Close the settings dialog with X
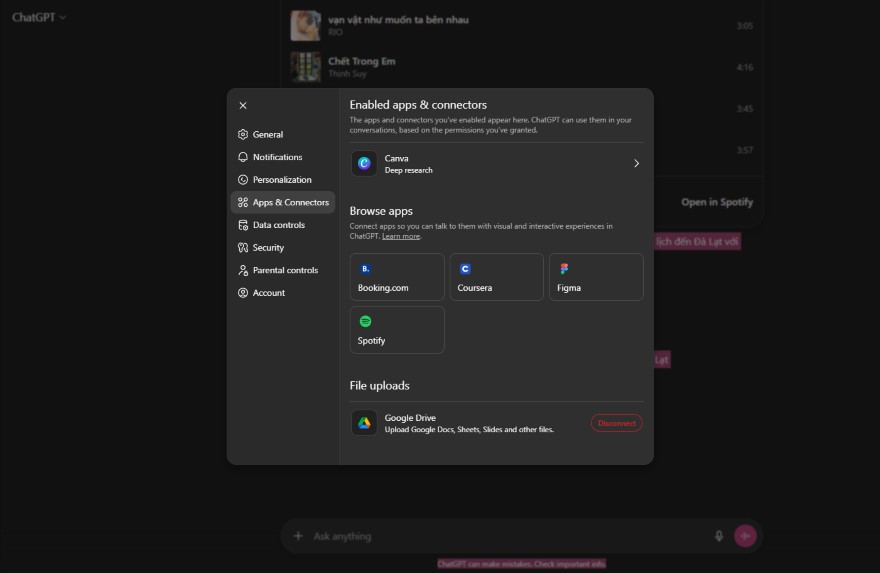 (243, 106)
